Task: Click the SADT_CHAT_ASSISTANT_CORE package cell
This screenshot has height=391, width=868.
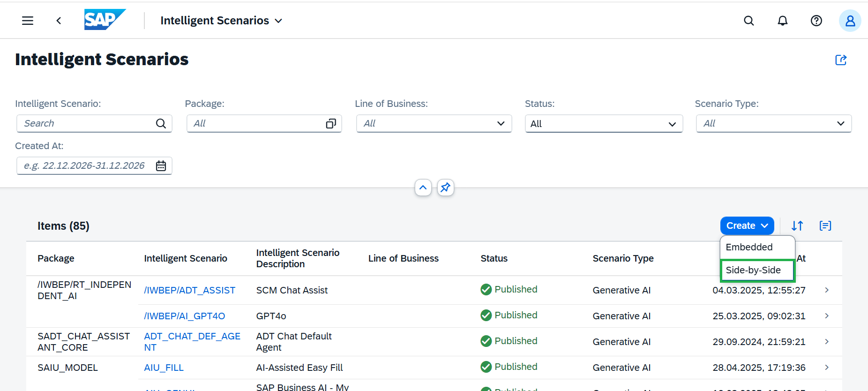Action: (83, 342)
